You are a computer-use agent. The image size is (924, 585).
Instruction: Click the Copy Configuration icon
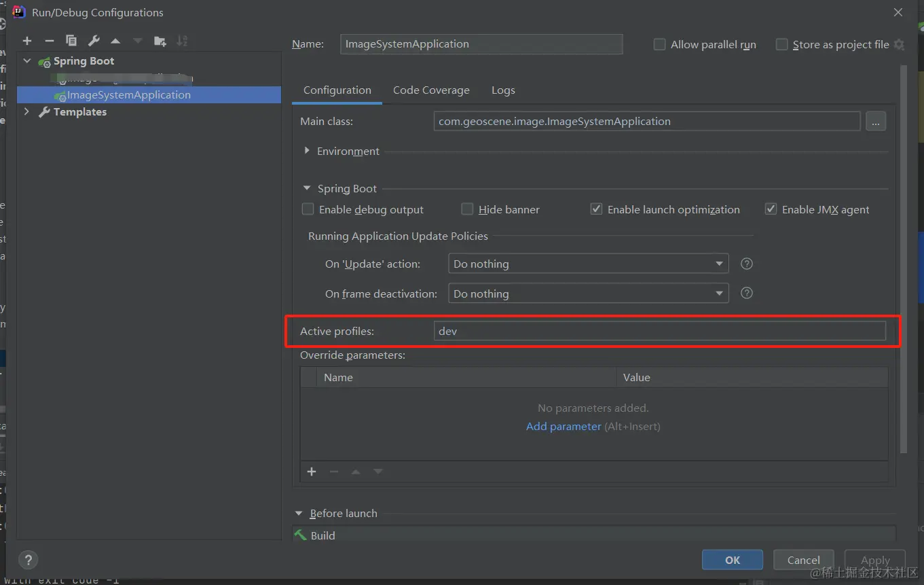[71, 41]
